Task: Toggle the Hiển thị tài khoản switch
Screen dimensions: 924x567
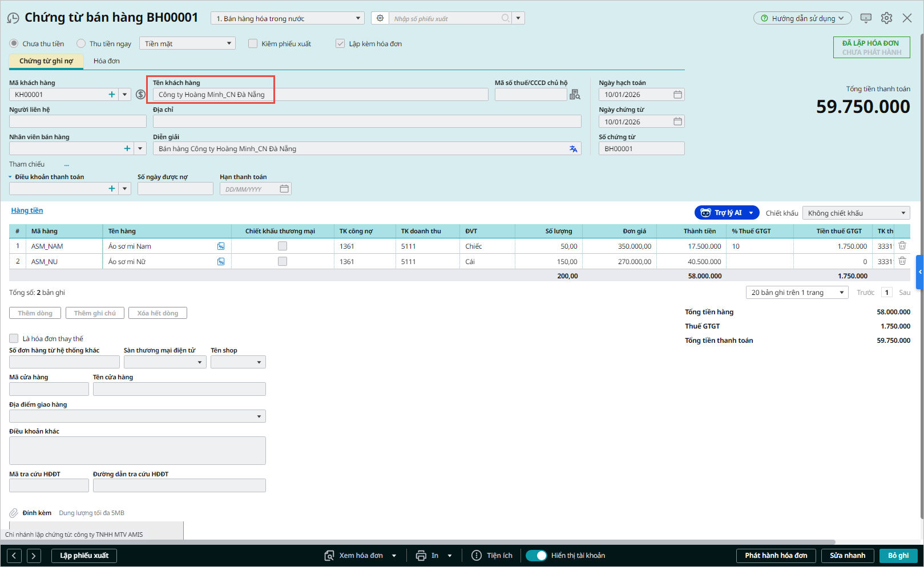Action: [x=536, y=556]
